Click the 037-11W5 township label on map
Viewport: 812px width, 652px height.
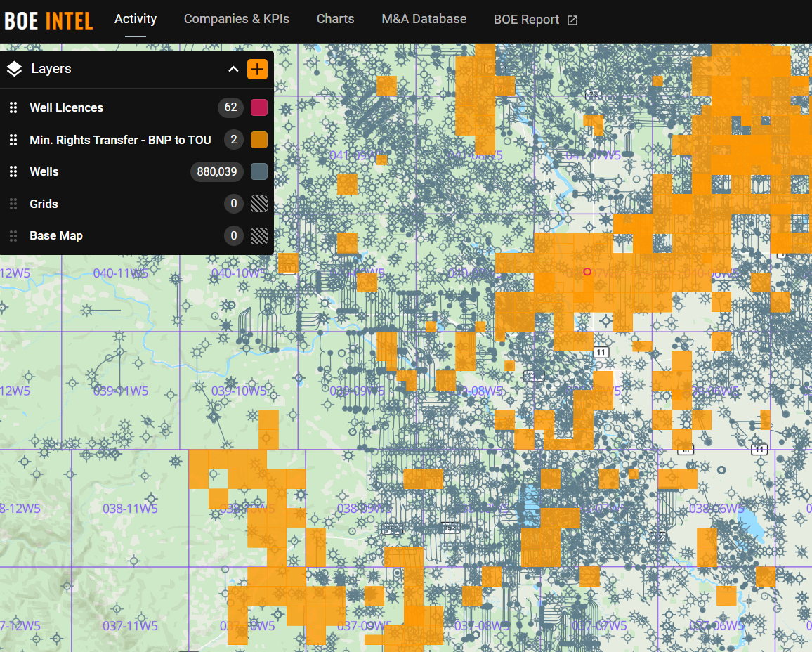coord(130,625)
